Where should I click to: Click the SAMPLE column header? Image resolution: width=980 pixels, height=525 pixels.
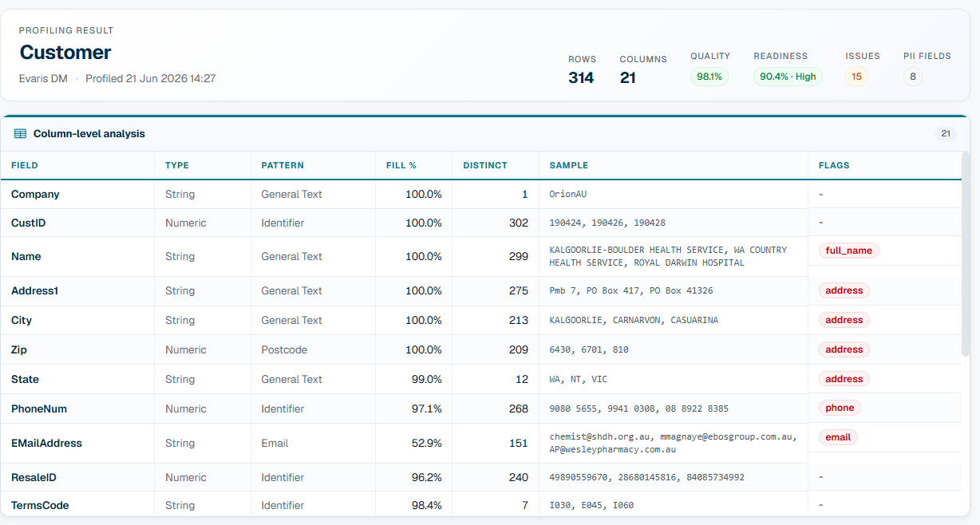(569, 166)
